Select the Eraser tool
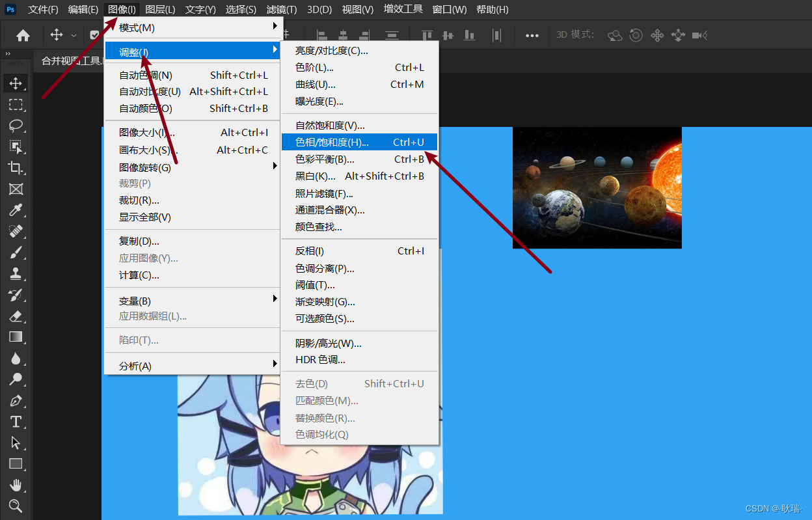812x520 pixels. point(16,316)
